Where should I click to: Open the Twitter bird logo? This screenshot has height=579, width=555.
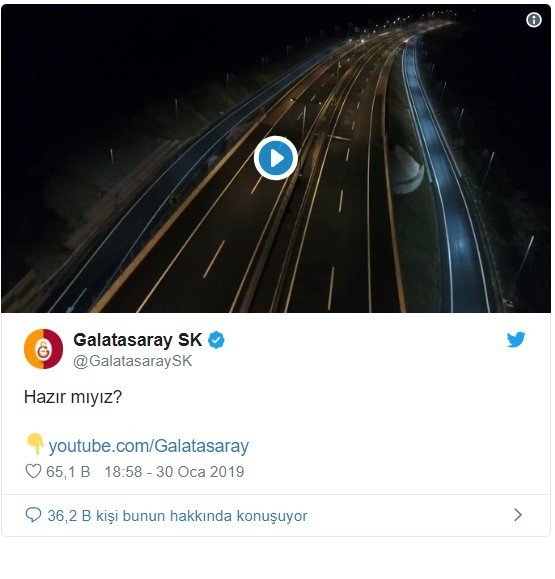pos(516,339)
